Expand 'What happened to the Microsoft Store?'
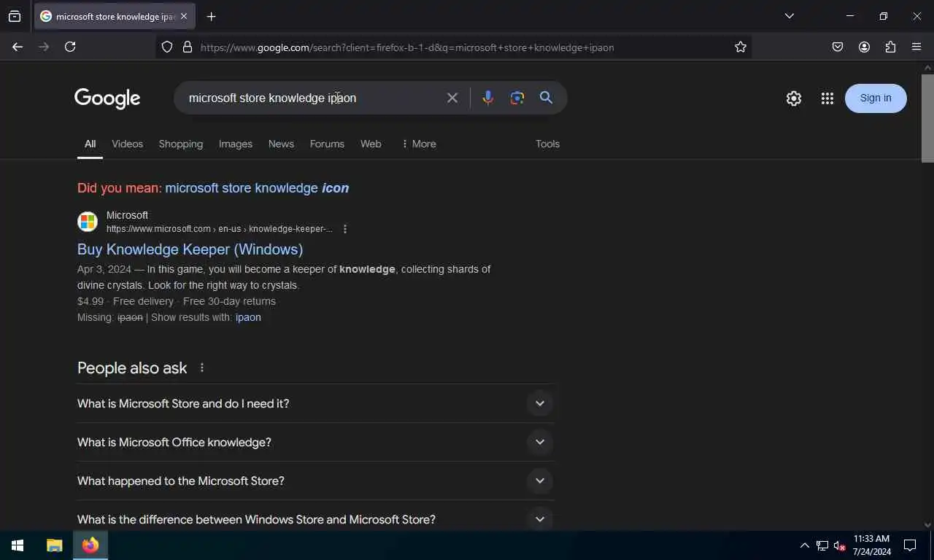934x560 pixels. click(315, 481)
